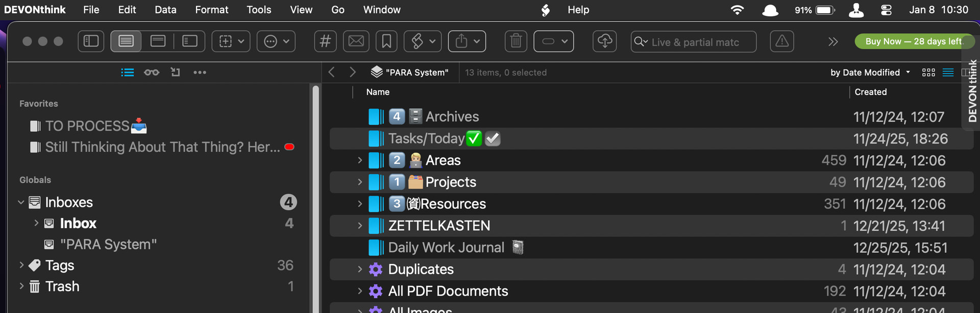The image size is (980, 313).
Task: Open the by Date Modified sort dropdown
Action: click(x=870, y=73)
